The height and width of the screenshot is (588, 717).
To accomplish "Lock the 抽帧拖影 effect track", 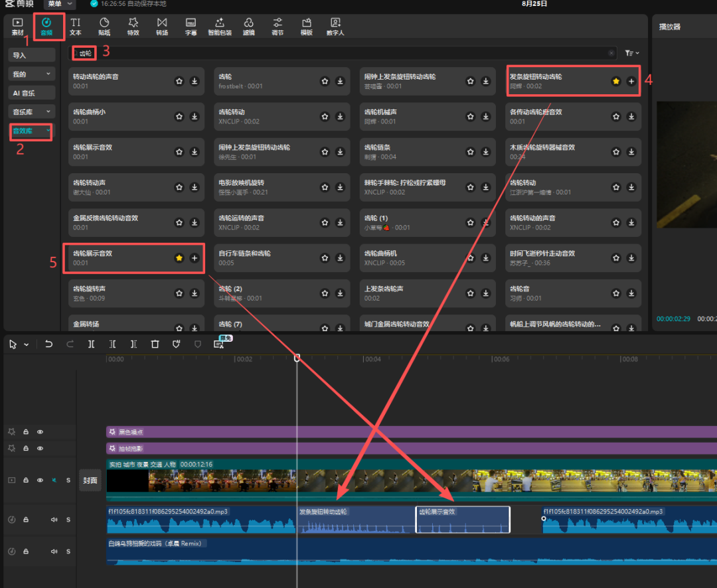I will click(x=26, y=449).
